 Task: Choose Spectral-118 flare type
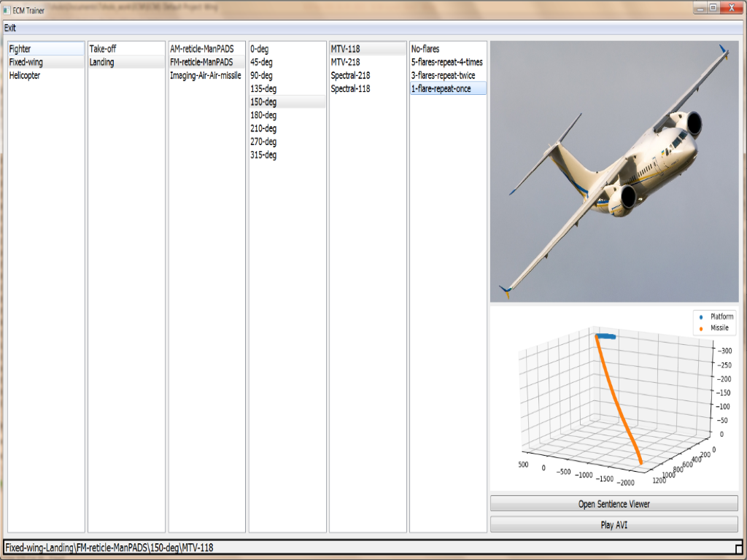point(351,89)
